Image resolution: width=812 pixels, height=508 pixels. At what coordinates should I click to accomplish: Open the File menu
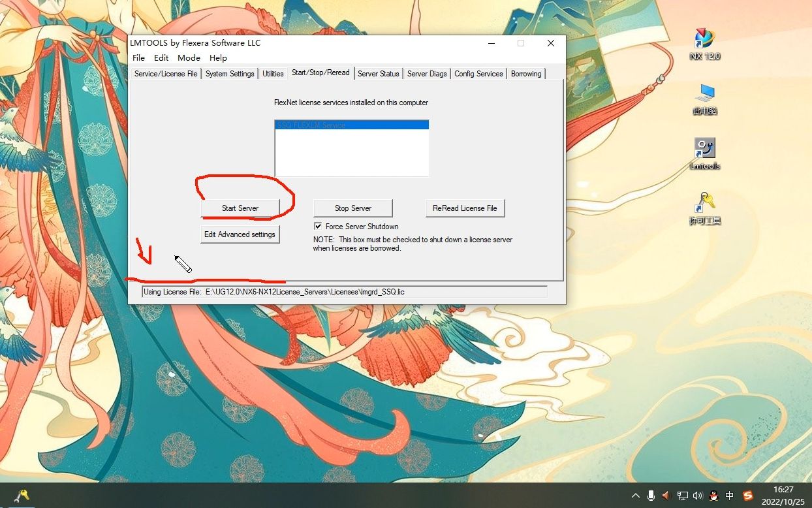coord(138,58)
